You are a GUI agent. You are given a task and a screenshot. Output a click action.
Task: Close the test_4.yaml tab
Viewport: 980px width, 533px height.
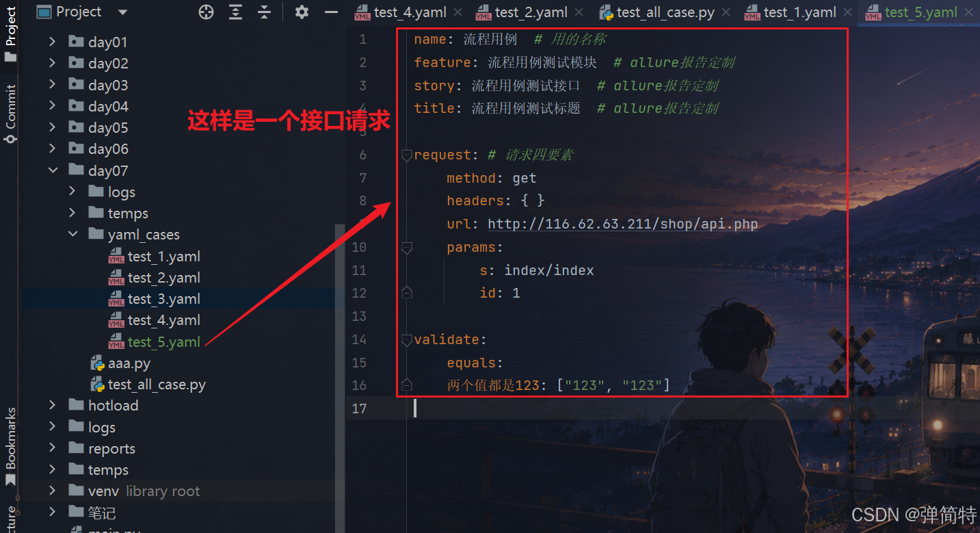(x=458, y=12)
